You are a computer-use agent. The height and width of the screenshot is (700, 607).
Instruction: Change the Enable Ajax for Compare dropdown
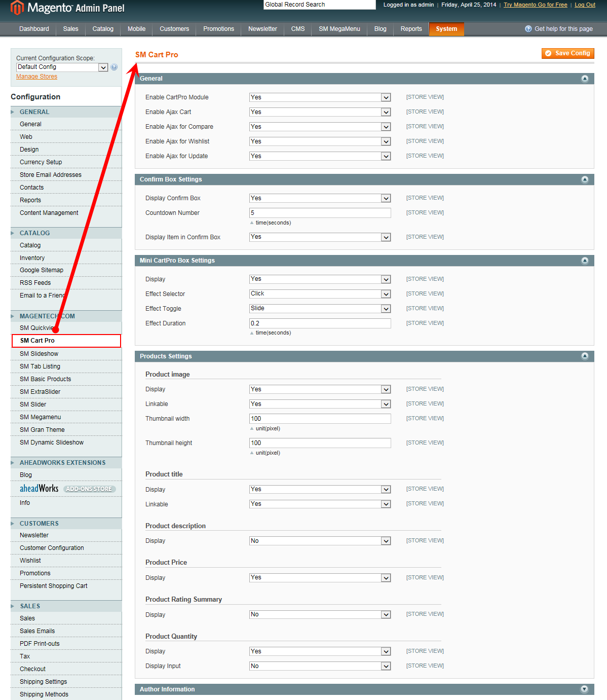click(x=320, y=127)
